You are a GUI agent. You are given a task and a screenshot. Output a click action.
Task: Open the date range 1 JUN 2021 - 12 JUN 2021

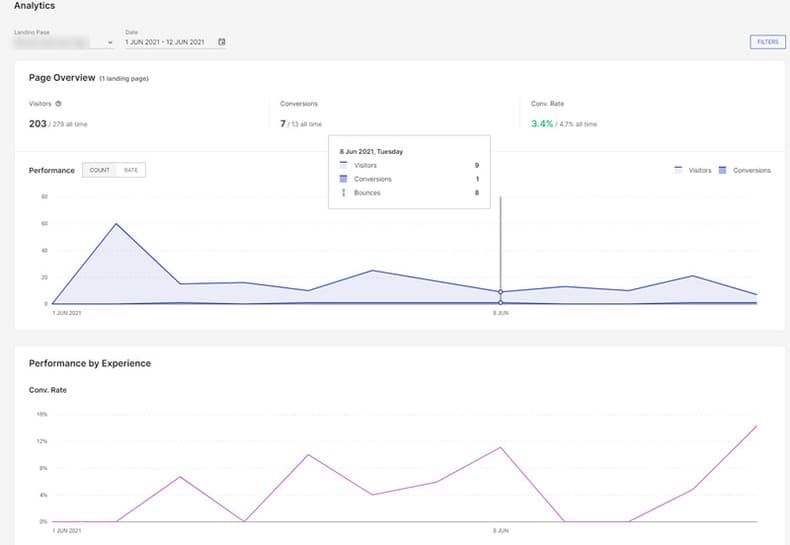coord(165,42)
